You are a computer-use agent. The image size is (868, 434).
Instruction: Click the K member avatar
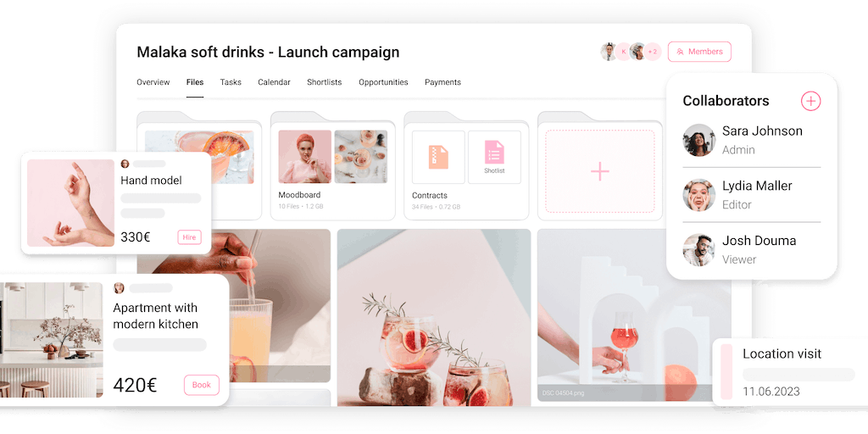click(623, 52)
